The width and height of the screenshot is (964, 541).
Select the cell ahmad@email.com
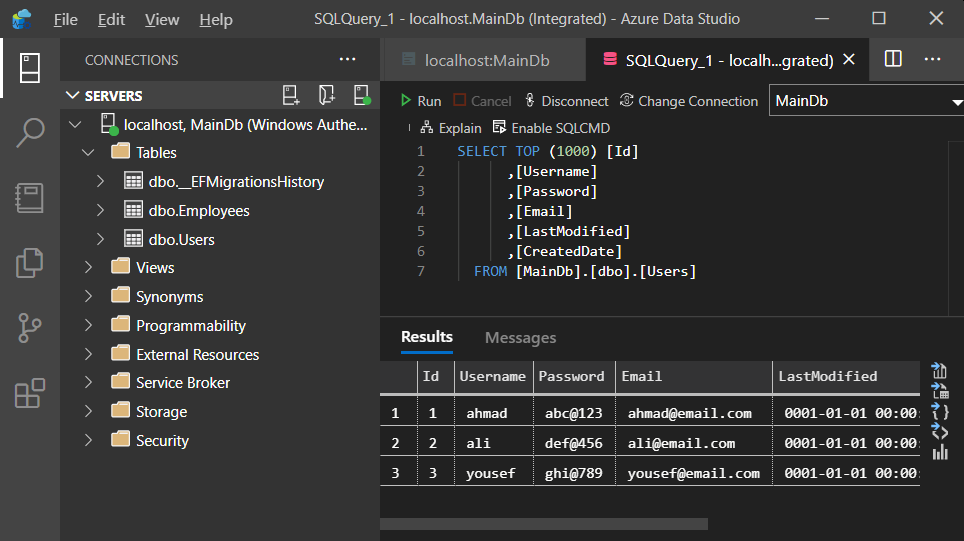pyautogui.click(x=693, y=413)
